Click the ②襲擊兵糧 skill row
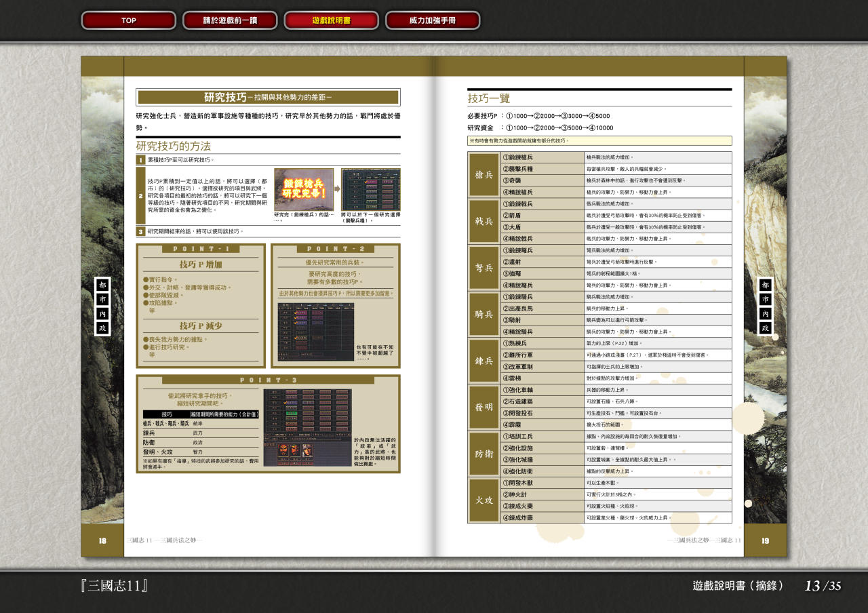 pos(616,169)
